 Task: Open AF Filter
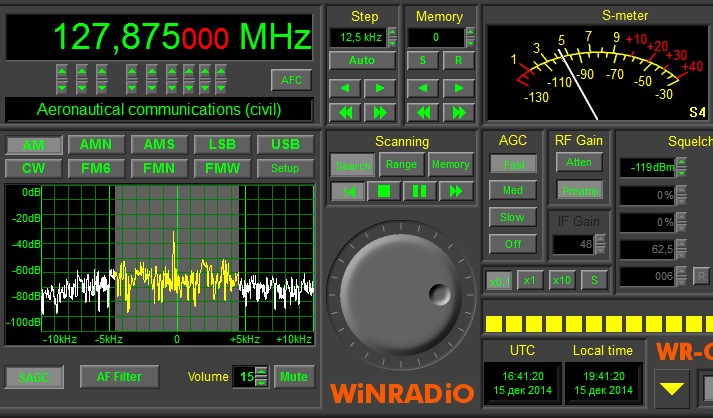(119, 377)
